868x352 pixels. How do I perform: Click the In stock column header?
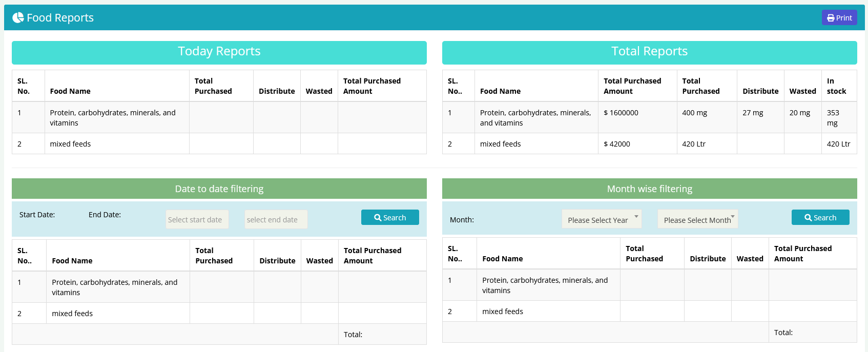pos(836,86)
